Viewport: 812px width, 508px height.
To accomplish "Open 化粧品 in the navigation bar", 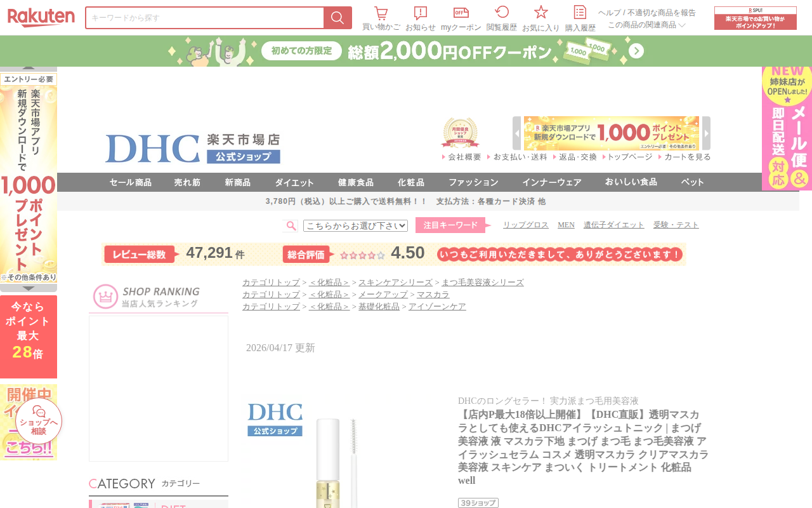I will [411, 182].
